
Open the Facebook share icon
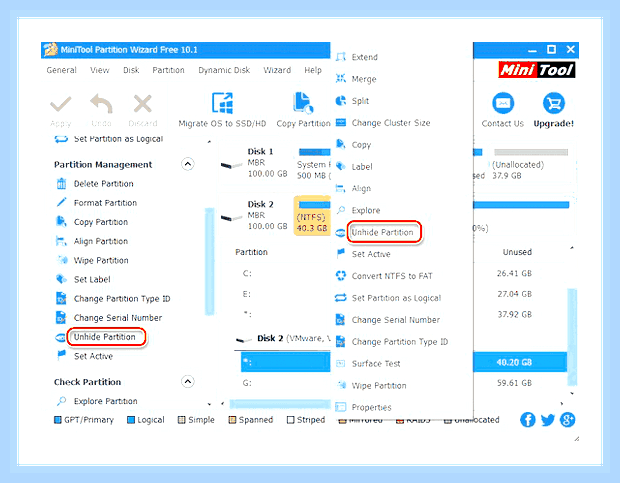[528, 420]
